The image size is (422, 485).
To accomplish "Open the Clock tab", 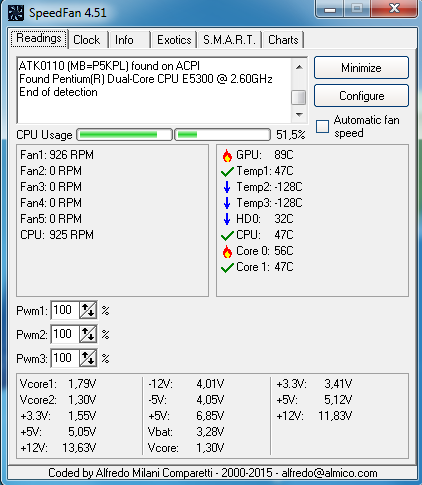I will click(x=87, y=40).
